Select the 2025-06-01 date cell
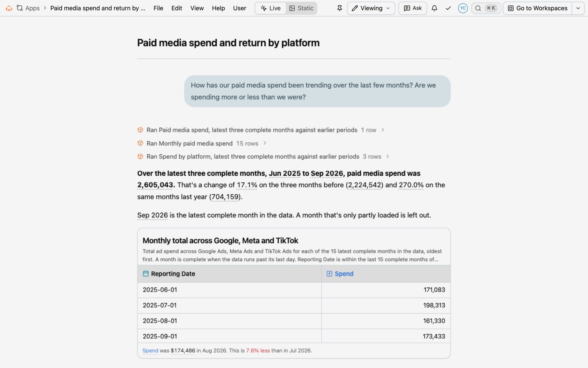Viewport: 588px width, 368px height. [x=229, y=290]
